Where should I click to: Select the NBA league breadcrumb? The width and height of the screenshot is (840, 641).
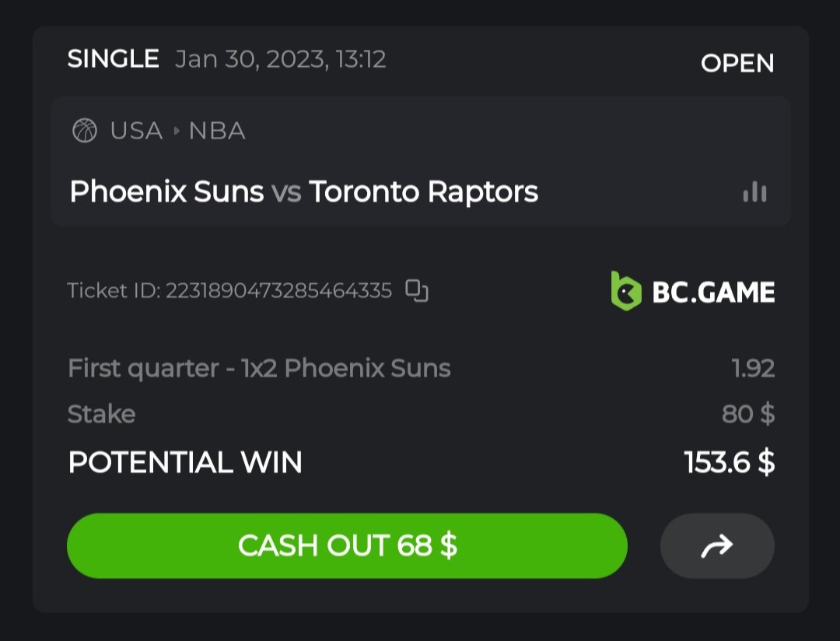[217, 131]
